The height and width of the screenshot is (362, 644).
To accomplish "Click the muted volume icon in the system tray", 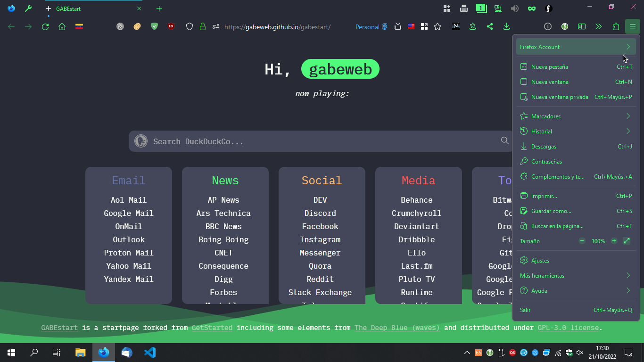I will tap(580, 353).
